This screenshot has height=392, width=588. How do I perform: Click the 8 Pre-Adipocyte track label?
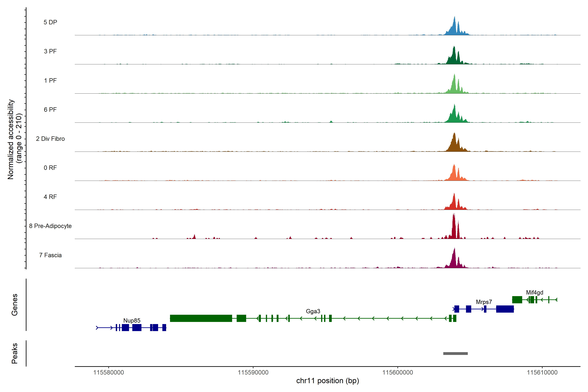pyautogui.click(x=50, y=226)
